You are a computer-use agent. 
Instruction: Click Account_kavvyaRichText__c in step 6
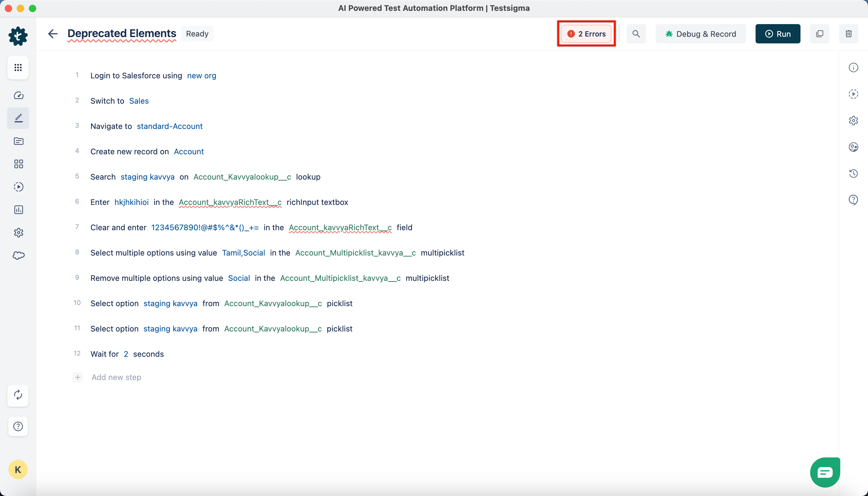click(x=230, y=202)
